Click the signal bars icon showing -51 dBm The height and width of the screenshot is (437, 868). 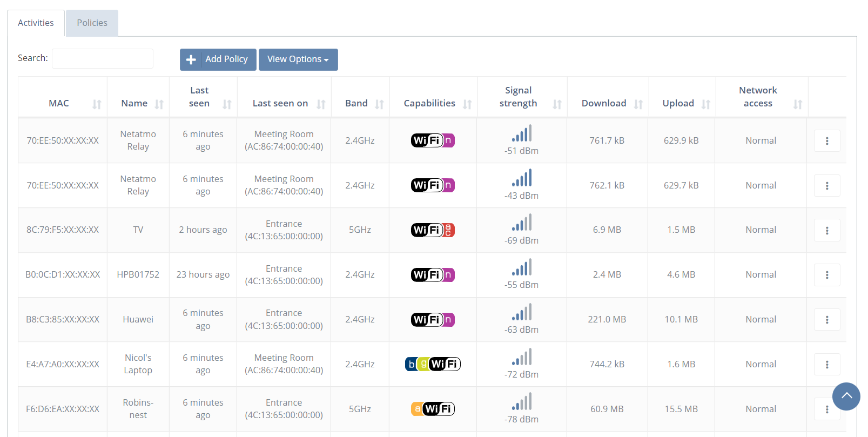tap(522, 133)
